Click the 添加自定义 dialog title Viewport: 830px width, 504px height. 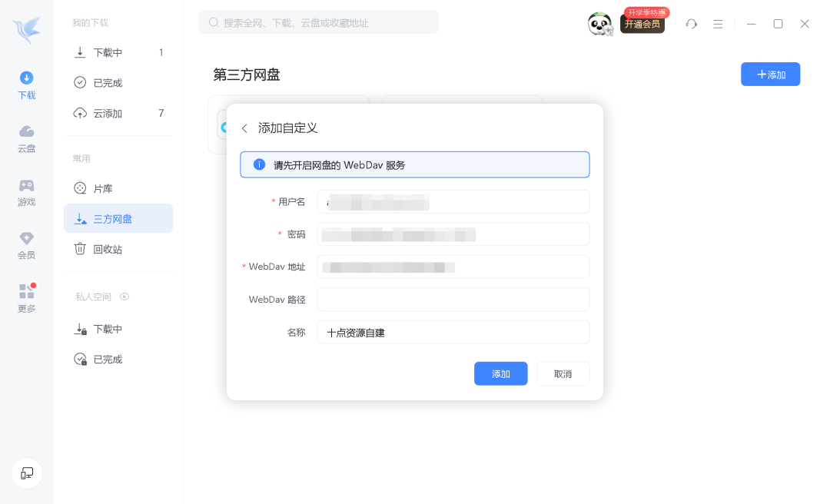(x=288, y=128)
